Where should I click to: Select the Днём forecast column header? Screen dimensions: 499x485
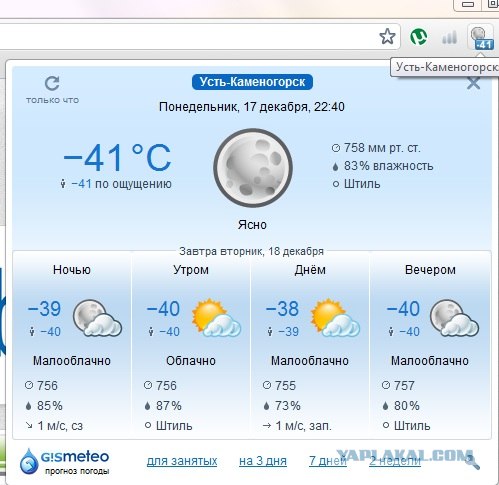coord(310,270)
